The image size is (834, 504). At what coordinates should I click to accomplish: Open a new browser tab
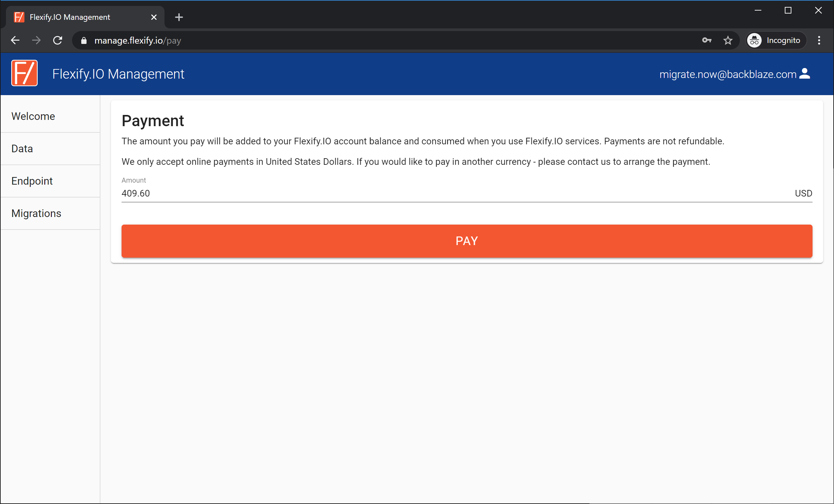tap(179, 17)
